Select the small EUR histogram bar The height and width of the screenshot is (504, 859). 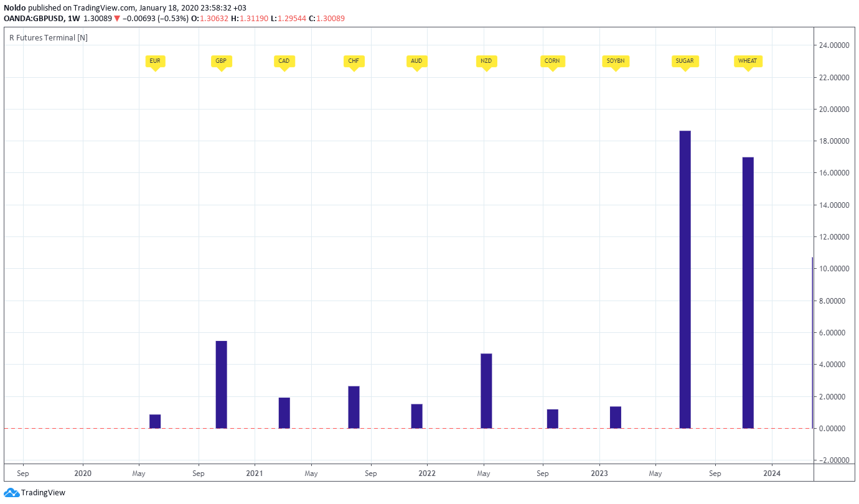click(155, 421)
